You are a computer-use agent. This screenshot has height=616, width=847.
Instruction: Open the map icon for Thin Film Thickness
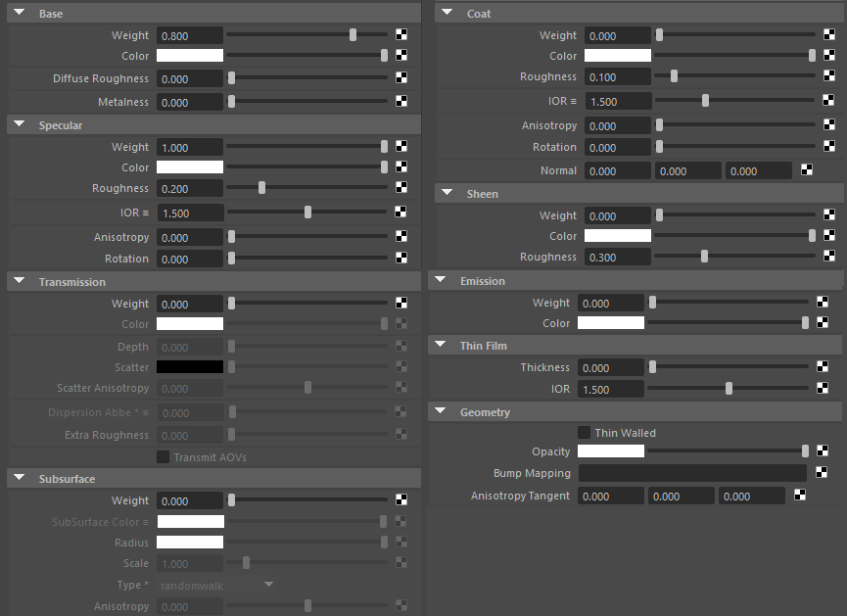[821, 367]
